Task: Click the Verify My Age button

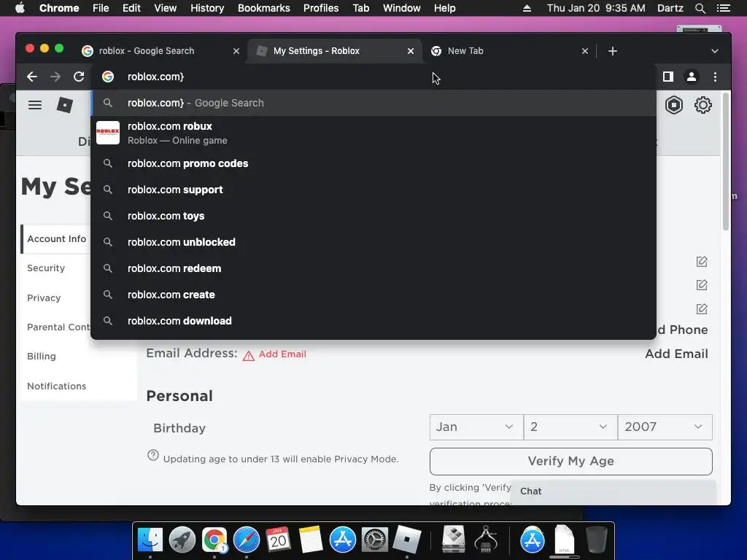Action: coord(570,462)
